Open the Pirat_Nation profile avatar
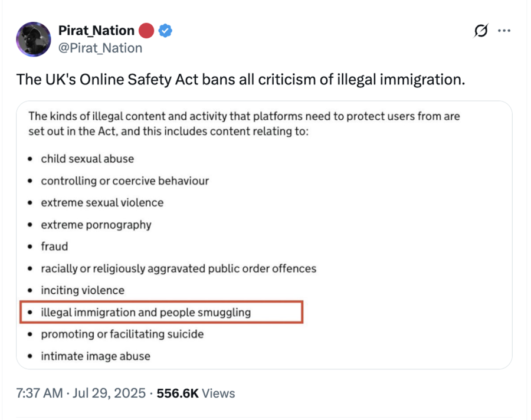Image resolution: width=531 pixels, height=420 pixels. pos(33,40)
